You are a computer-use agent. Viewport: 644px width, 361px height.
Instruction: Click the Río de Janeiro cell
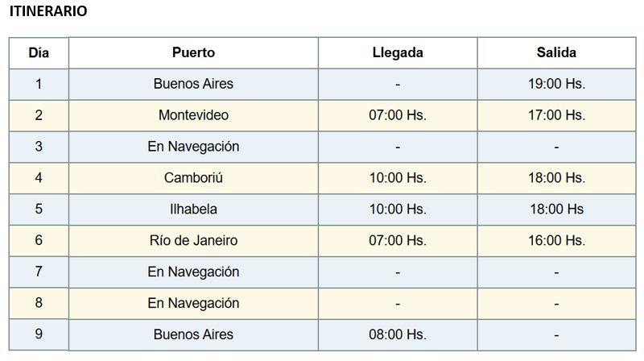point(193,241)
